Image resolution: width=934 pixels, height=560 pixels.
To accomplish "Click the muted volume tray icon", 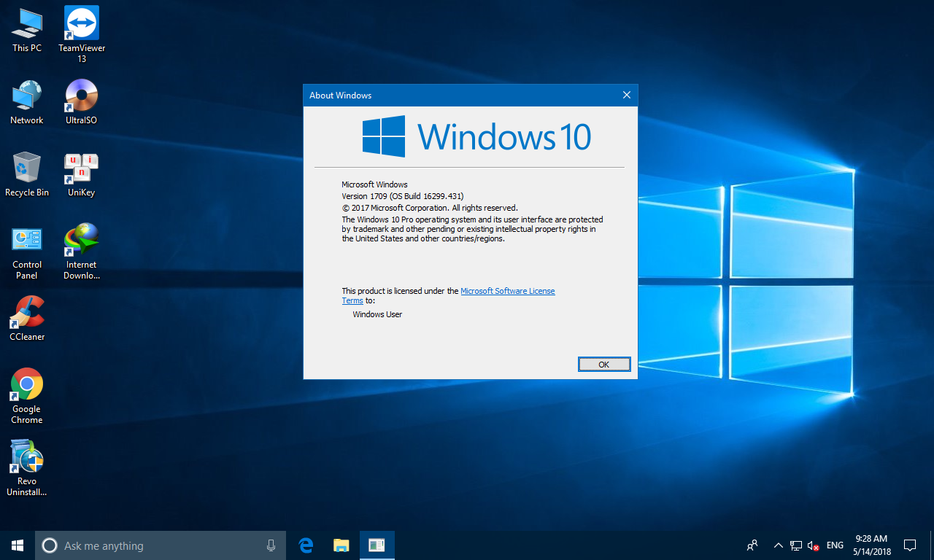I will (x=814, y=545).
